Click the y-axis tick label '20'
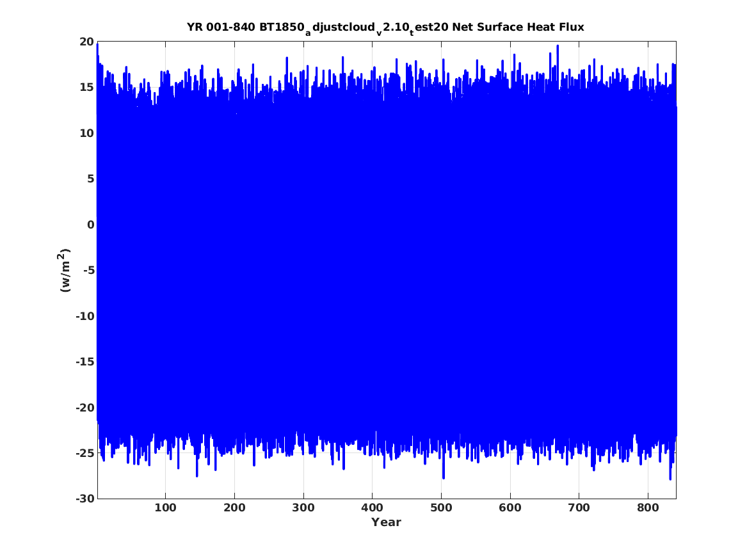This screenshot has height=560, width=747. tap(87, 42)
